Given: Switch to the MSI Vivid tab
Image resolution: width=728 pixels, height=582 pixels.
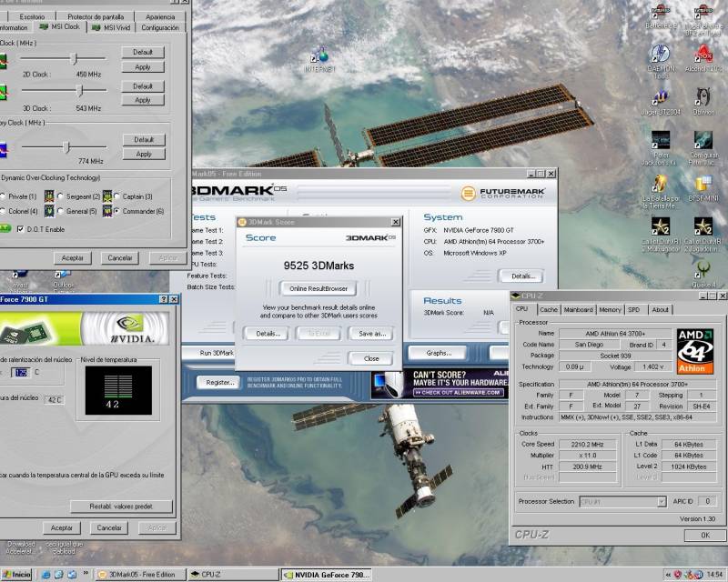Looking at the screenshot, I should (x=111, y=28).
